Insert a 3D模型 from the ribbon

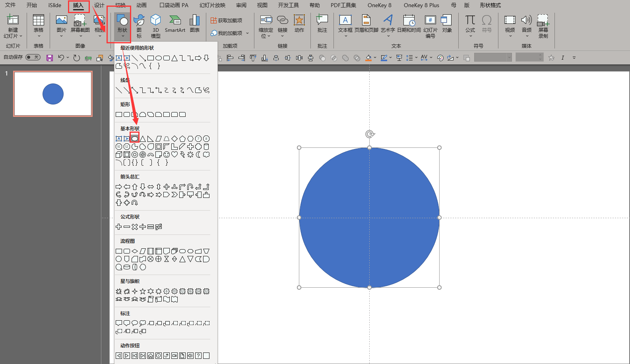click(156, 26)
